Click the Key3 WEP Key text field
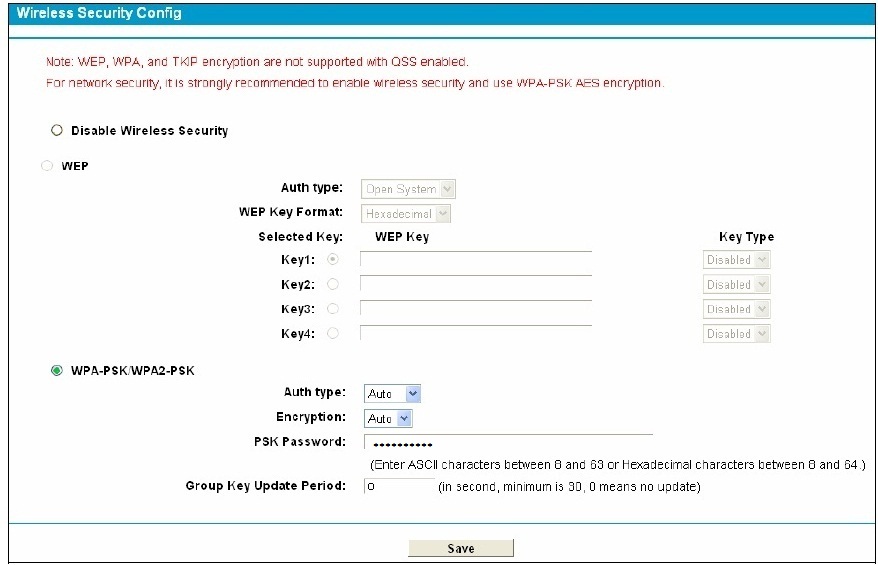 point(476,309)
